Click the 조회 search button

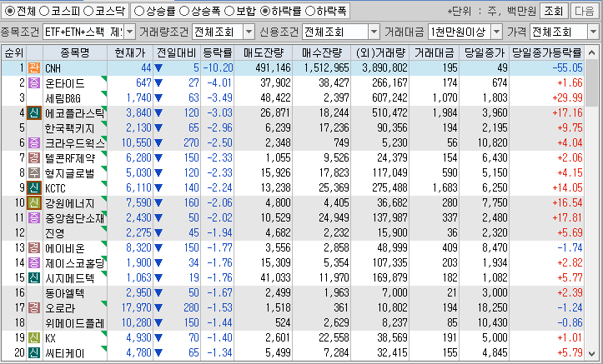[554, 11]
